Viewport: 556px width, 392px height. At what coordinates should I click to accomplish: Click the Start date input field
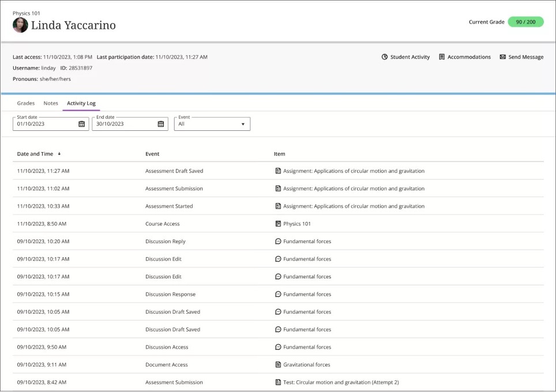coord(51,124)
